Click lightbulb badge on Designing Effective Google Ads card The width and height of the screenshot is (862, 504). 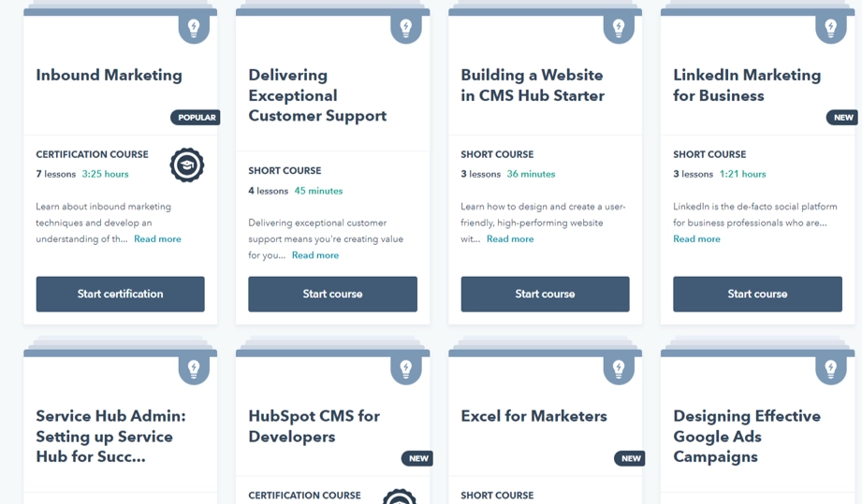831,370
